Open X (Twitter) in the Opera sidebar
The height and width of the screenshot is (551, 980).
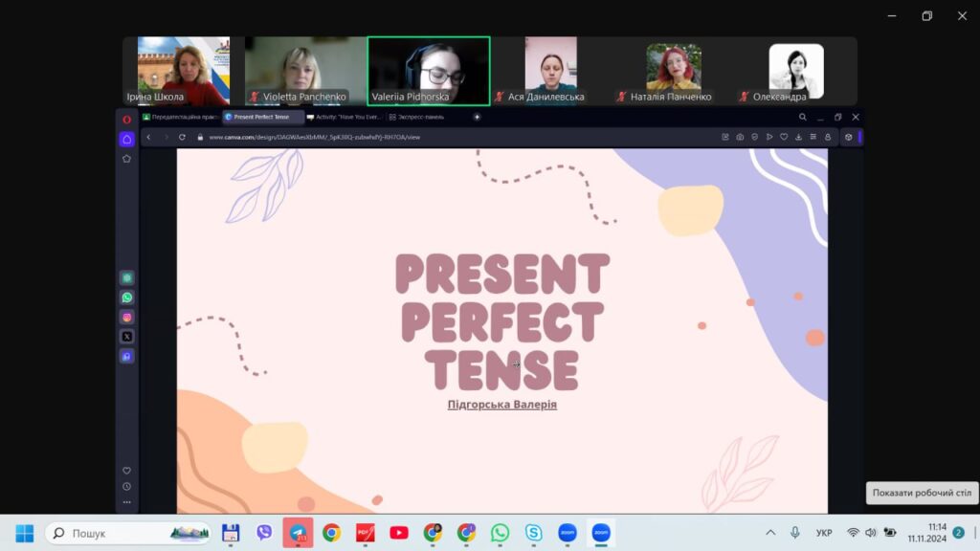click(127, 337)
